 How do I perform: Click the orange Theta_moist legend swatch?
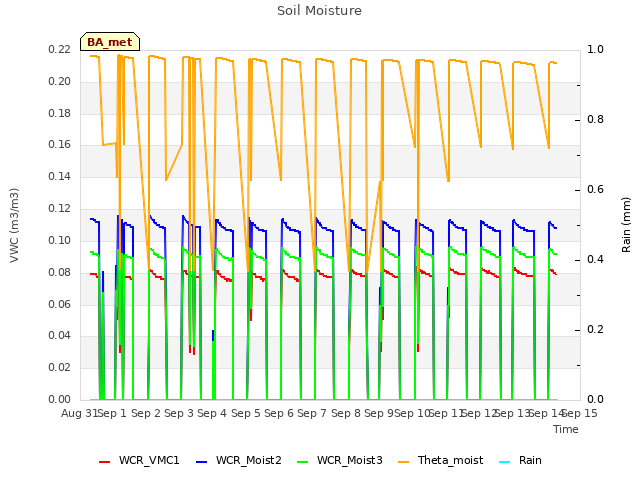pyautogui.click(x=404, y=462)
